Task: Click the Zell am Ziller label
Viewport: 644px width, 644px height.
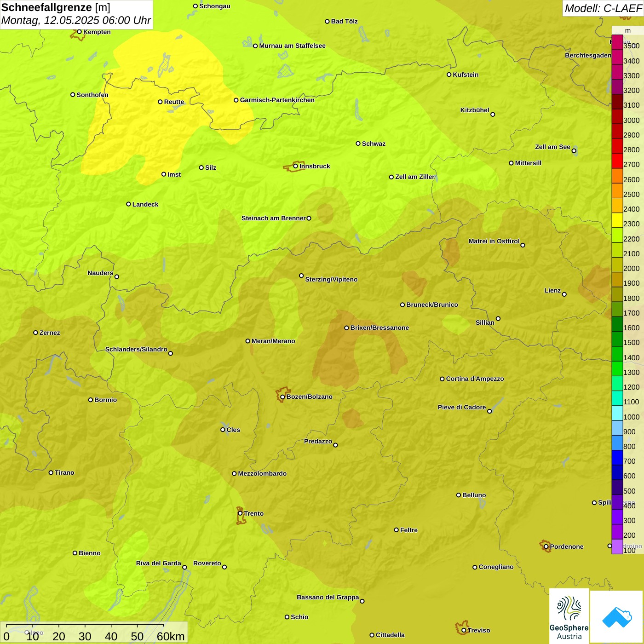Action: pos(414,177)
